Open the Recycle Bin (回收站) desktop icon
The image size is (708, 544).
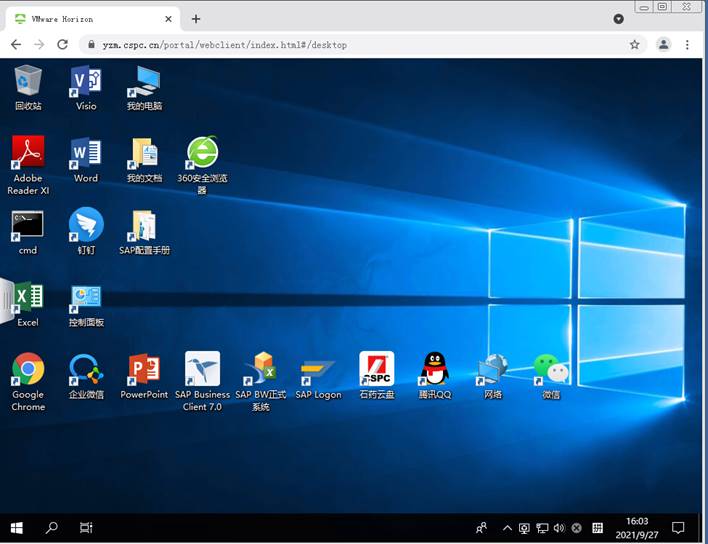click(28, 88)
